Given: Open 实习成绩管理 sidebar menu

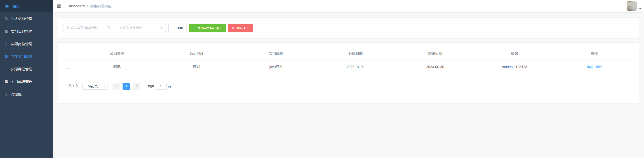Looking at the screenshot, I should pos(22,82).
